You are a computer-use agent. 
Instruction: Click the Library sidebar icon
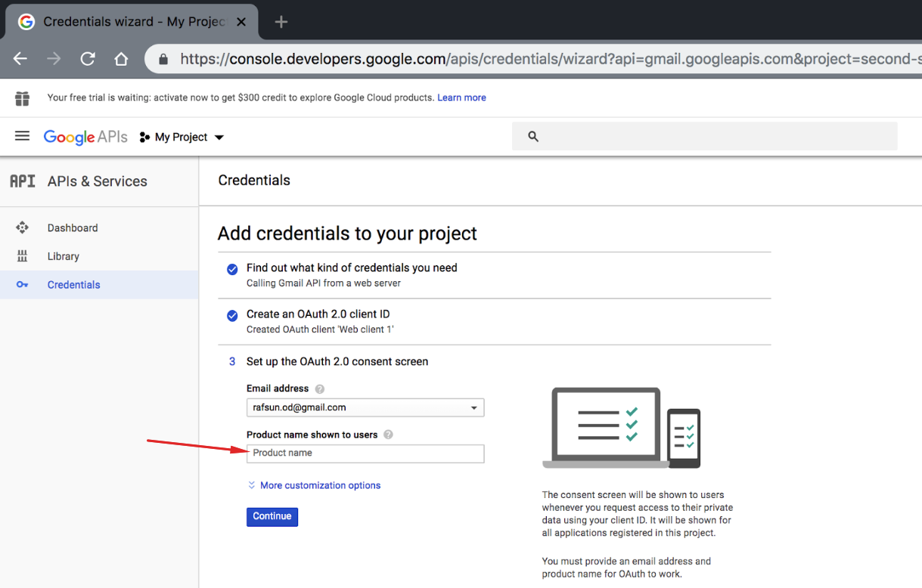(x=22, y=256)
